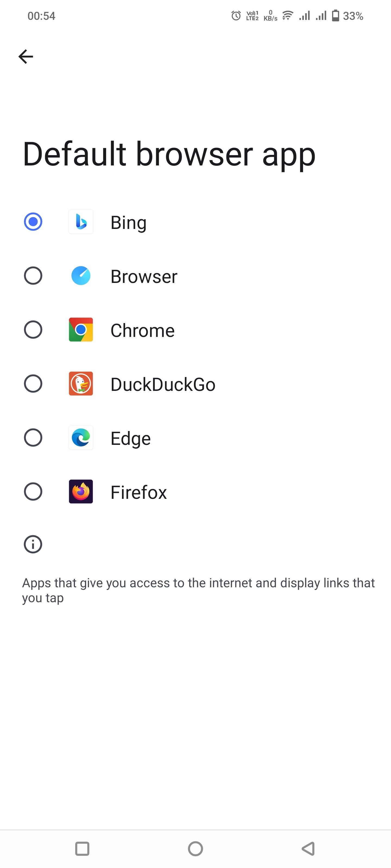This screenshot has height=868, width=391.
Task: Tap the info circle icon
Action: point(33,544)
